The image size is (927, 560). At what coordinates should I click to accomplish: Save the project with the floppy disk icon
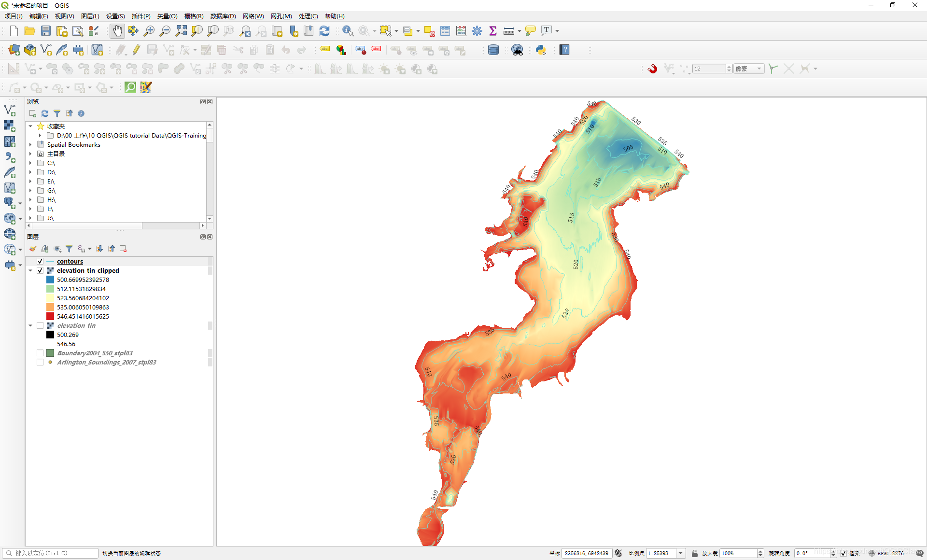45,31
